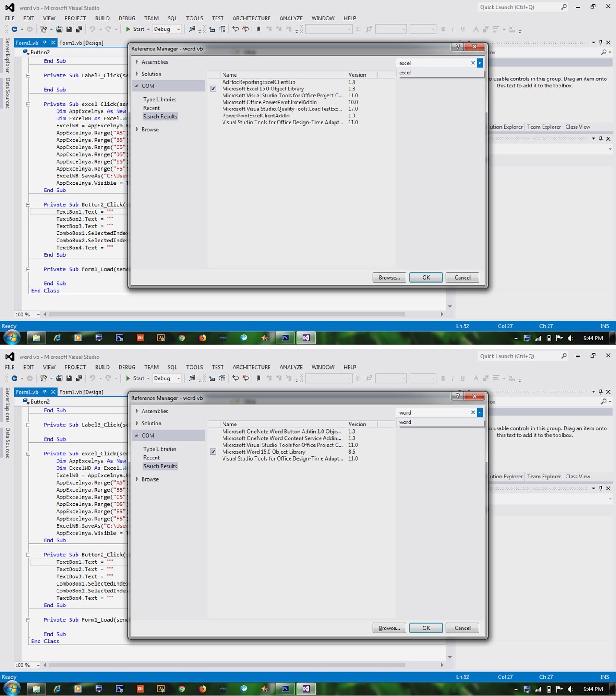This screenshot has height=696, width=616.
Task: Select Microsoft OneNote Word Content Service Addin row
Action: point(302,438)
